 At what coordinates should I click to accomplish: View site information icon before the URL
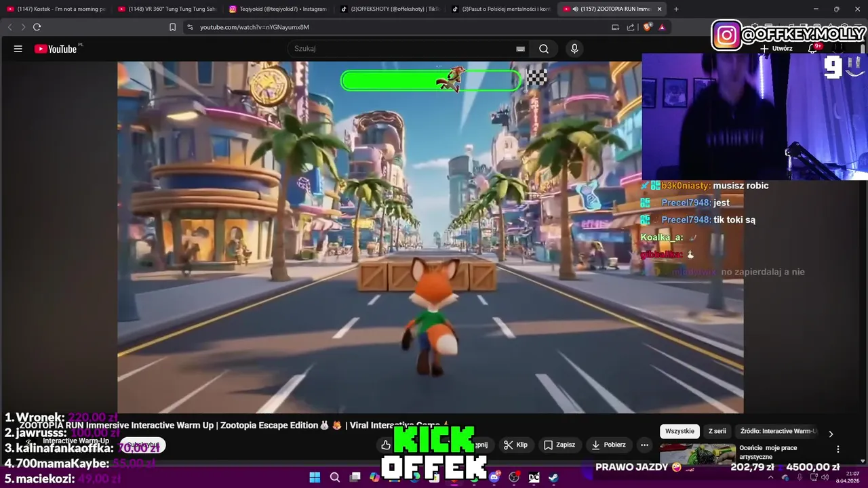[x=190, y=27]
